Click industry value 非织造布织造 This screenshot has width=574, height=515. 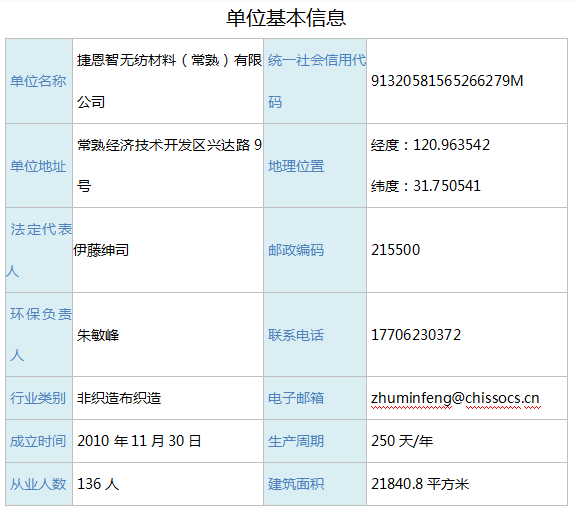pyautogui.click(x=119, y=398)
